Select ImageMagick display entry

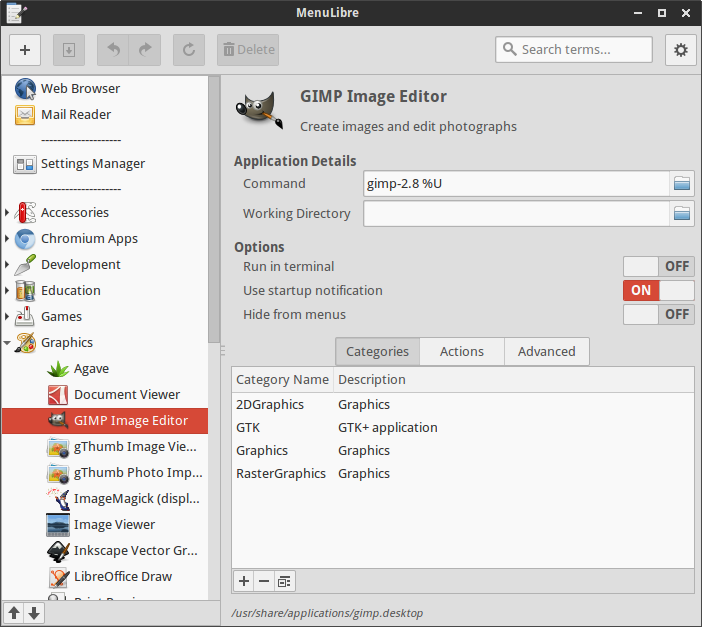[x=105, y=499]
